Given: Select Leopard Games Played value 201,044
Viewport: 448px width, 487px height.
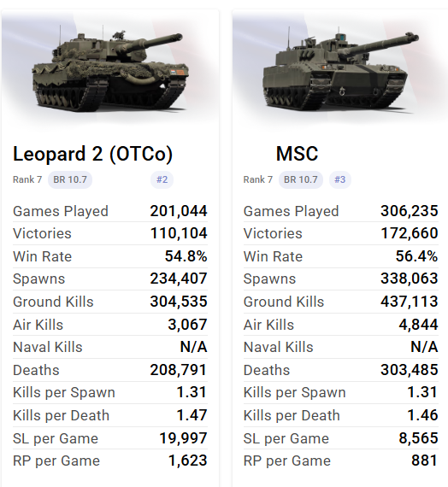Looking at the screenshot, I should 179,211.
